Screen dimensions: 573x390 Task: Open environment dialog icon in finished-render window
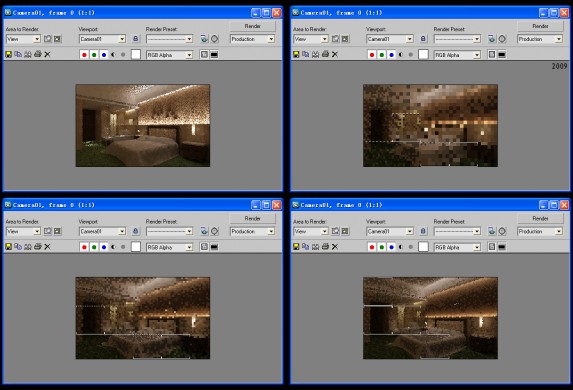click(x=215, y=39)
